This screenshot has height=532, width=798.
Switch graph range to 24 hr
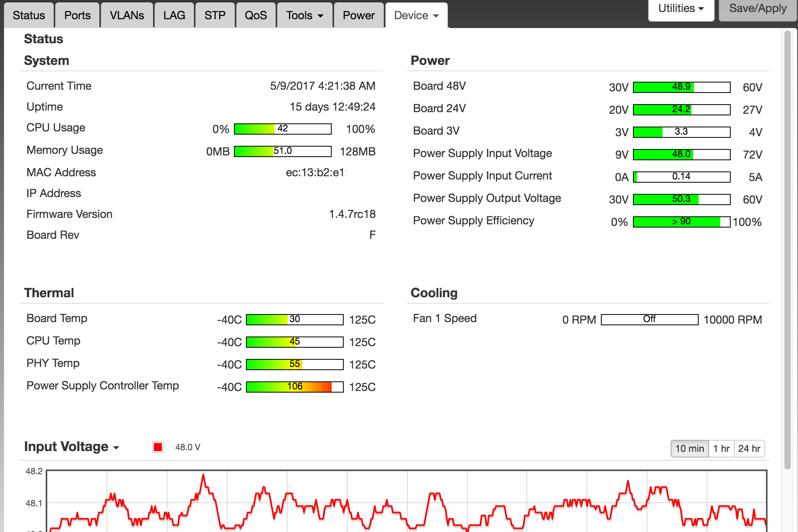749,448
